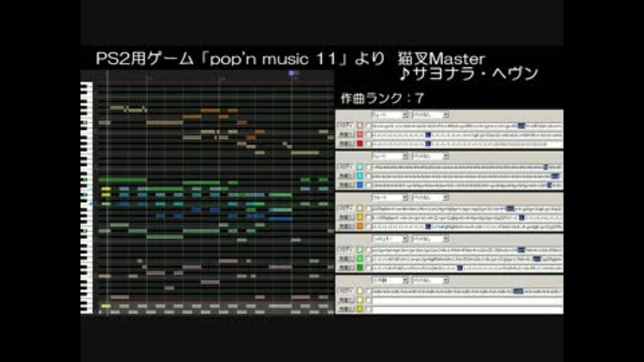Pick the blue chord 2 swatch, second track
This screenshot has width=644, height=362.
tap(360, 185)
